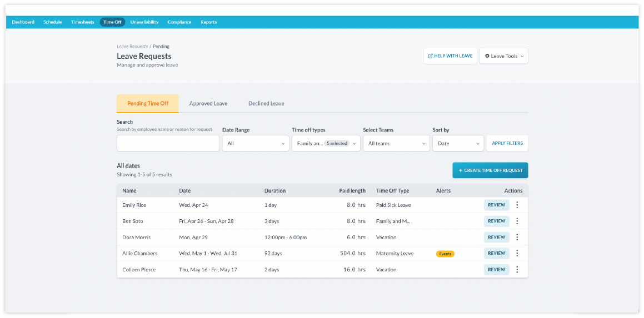Open the Compliance navigation item
644x318 pixels.
[x=179, y=22]
